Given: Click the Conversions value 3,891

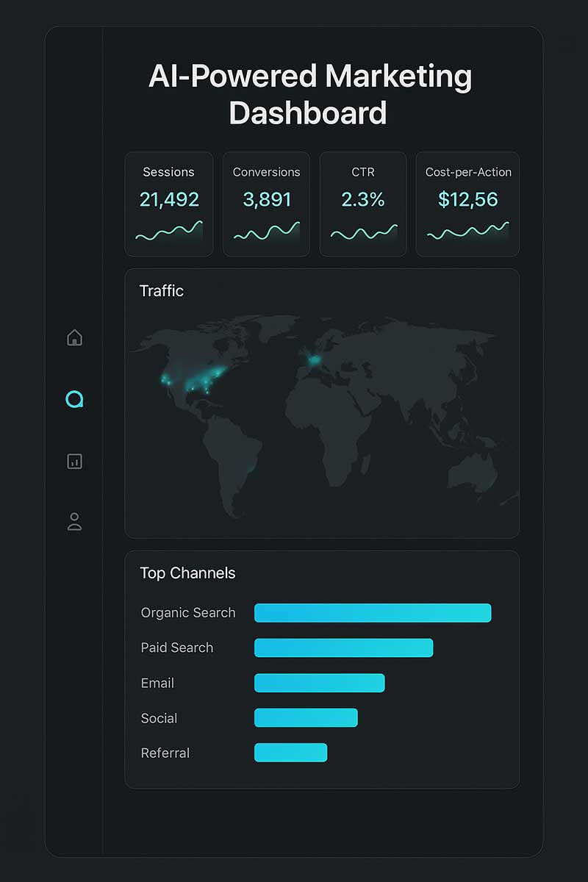Looking at the screenshot, I should pos(266,199).
